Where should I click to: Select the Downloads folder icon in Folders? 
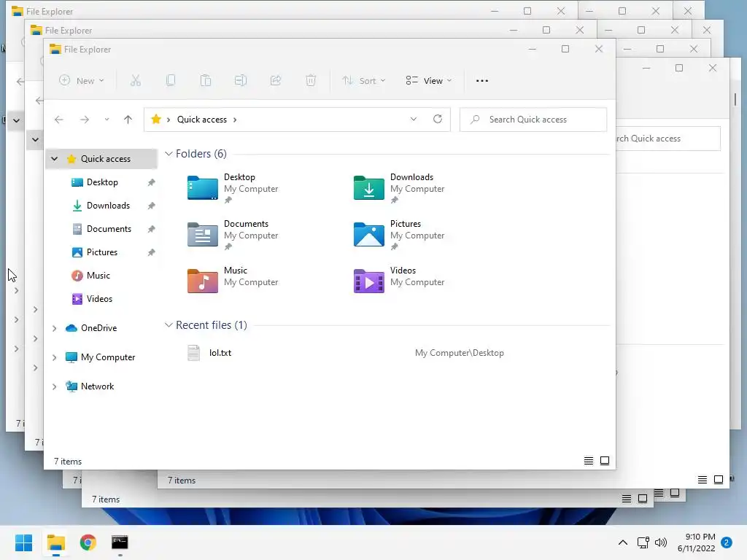(x=368, y=187)
